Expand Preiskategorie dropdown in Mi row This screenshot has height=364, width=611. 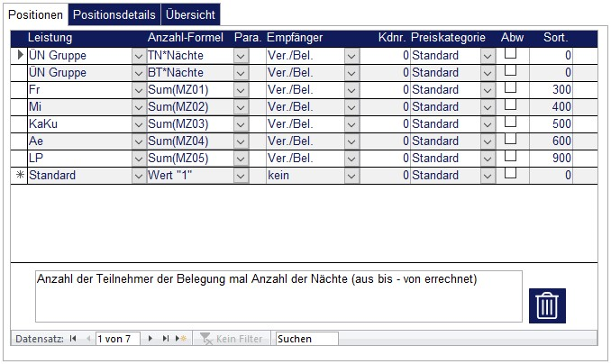[488, 107]
